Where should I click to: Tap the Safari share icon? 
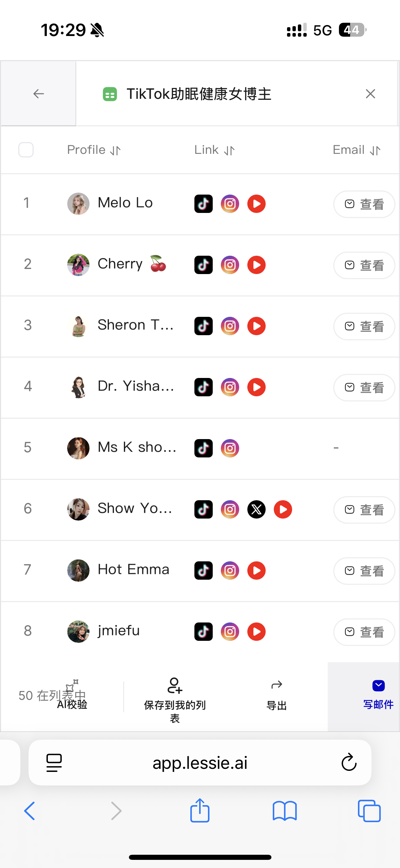[200, 810]
